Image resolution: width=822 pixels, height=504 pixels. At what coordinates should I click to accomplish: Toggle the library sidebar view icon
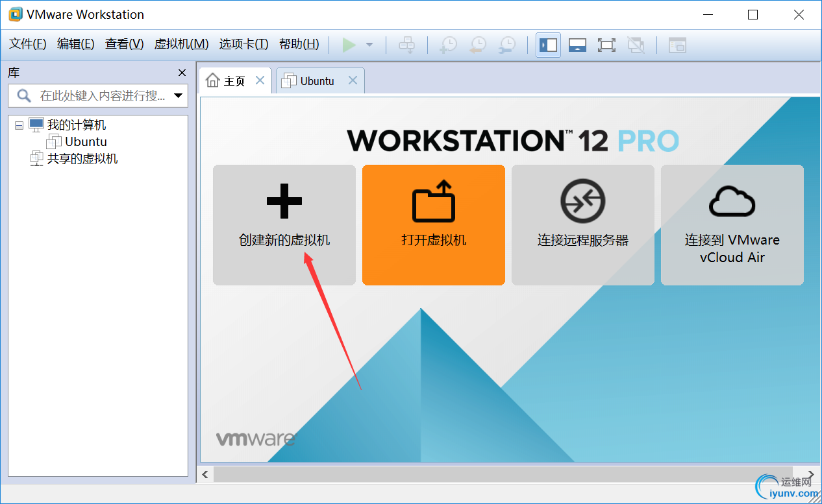pos(548,45)
